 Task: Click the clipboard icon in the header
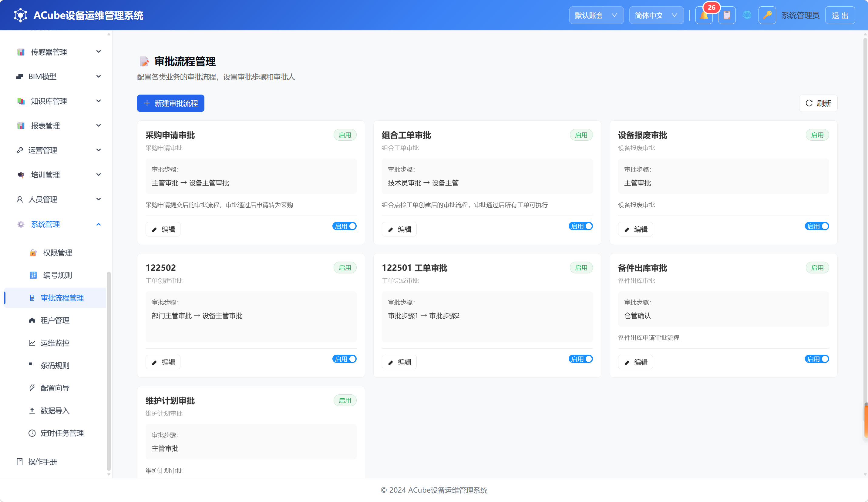pos(727,15)
